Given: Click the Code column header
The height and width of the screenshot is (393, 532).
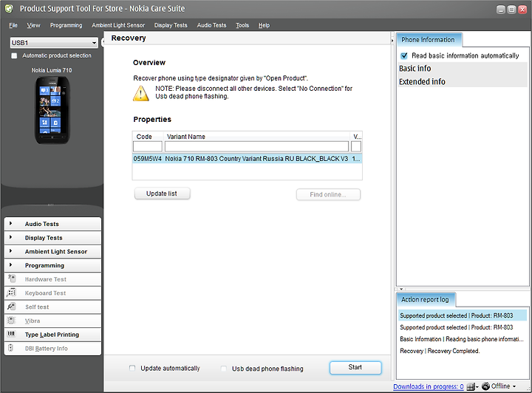Looking at the screenshot, I should 148,137.
